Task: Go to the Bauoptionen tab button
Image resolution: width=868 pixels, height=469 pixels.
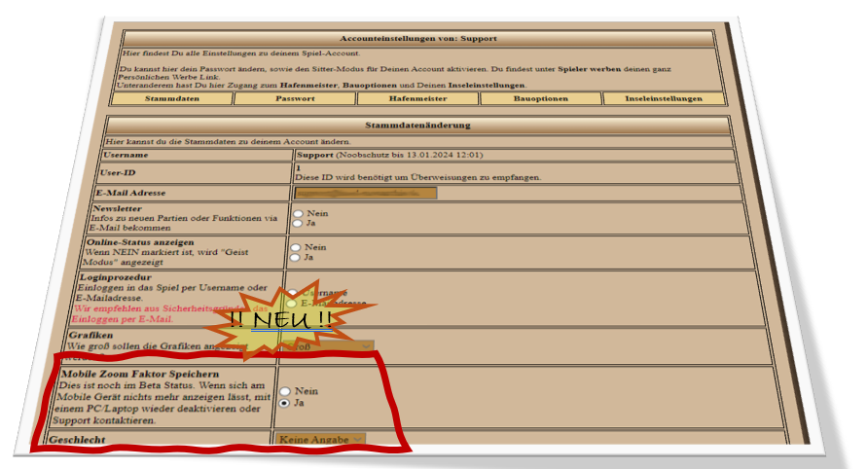Action: click(540, 98)
